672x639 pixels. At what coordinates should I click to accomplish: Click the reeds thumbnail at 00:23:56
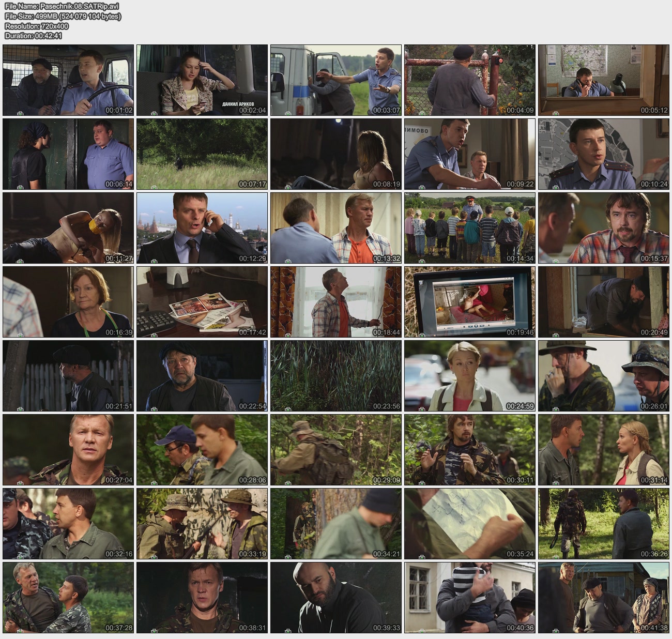(x=336, y=376)
